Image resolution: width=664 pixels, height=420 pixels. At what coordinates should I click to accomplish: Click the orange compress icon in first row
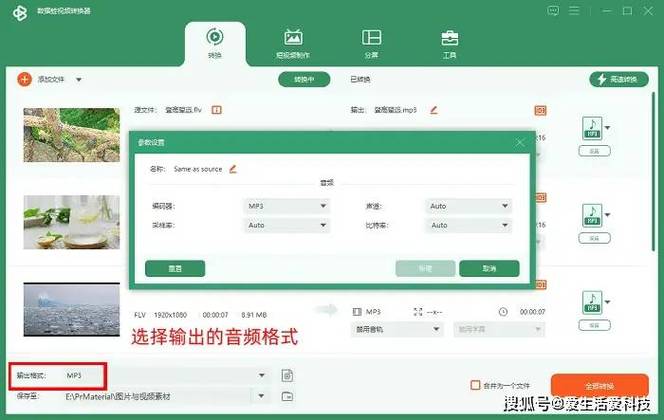pos(540,111)
